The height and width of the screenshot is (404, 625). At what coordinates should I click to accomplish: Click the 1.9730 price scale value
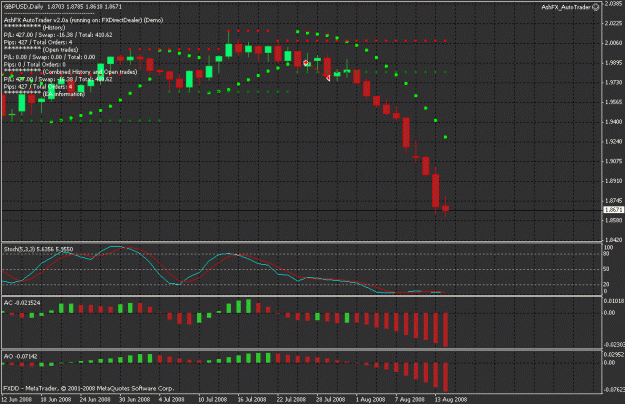(x=613, y=82)
